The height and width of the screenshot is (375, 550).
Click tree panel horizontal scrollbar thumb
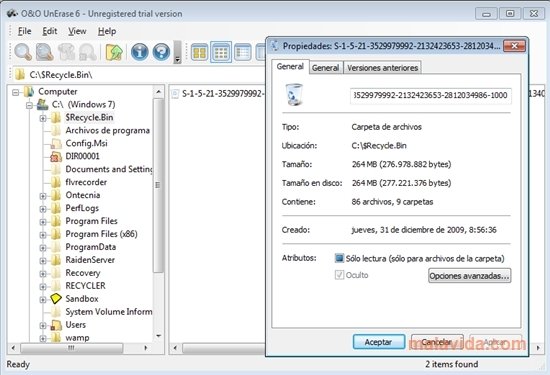tap(72, 348)
